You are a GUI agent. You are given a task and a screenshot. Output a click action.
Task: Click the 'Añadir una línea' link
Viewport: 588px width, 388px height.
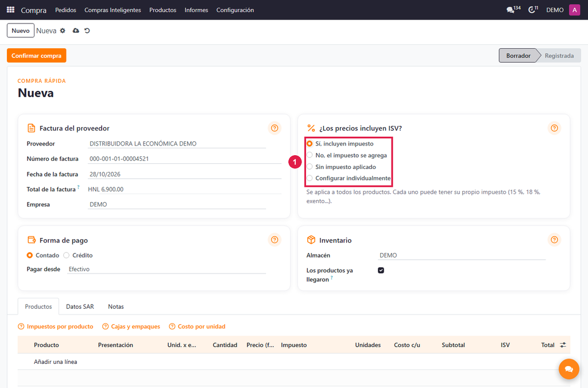click(56, 362)
